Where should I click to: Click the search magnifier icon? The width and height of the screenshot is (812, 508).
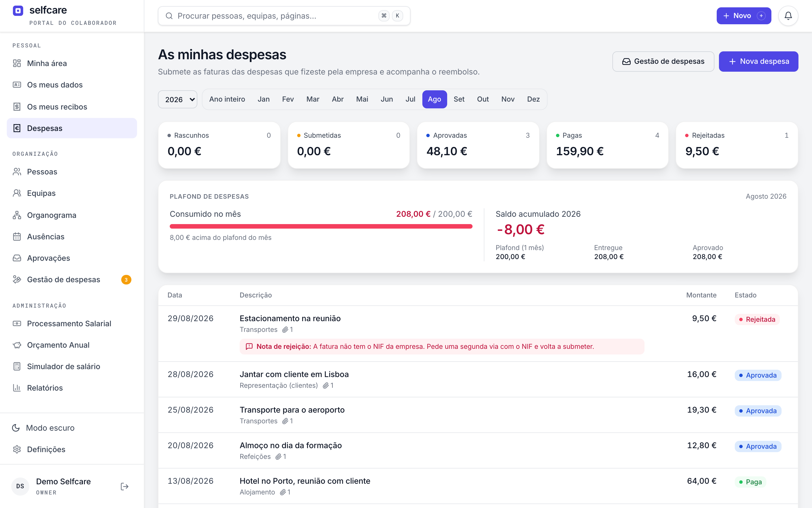coord(169,16)
